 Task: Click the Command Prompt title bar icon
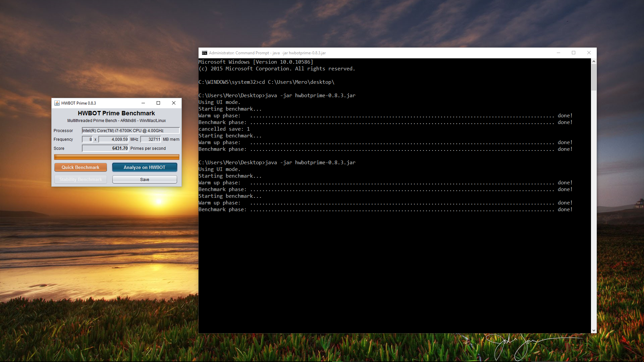205,53
